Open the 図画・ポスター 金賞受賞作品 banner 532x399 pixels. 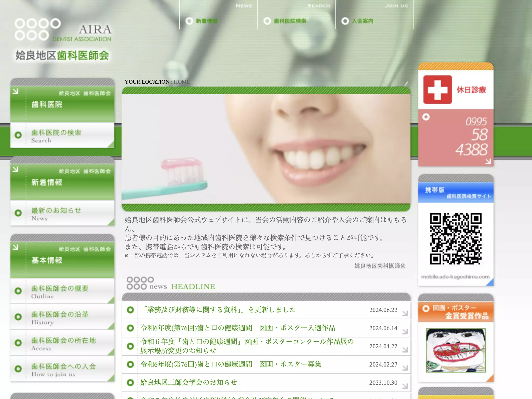pos(456,312)
